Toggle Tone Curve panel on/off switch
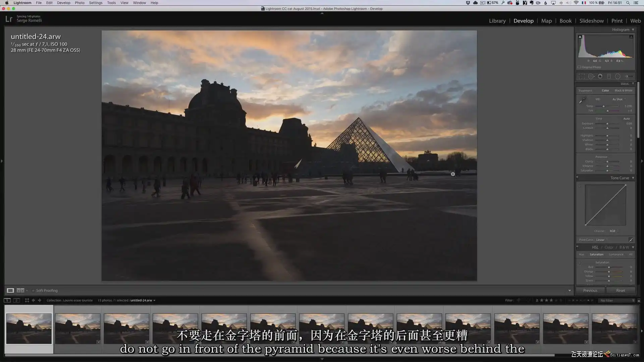The height and width of the screenshot is (362, 644). pos(577,177)
